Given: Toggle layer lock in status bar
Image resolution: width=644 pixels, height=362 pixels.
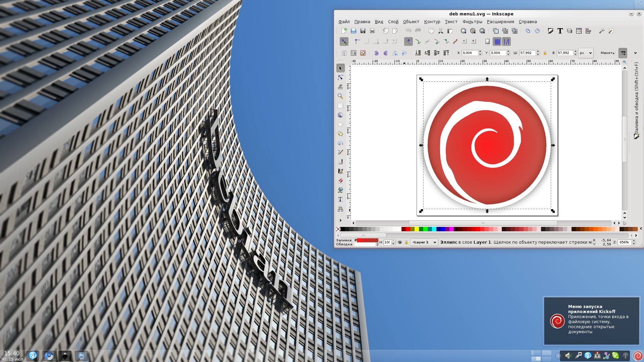Looking at the screenshot, I should [x=406, y=242].
